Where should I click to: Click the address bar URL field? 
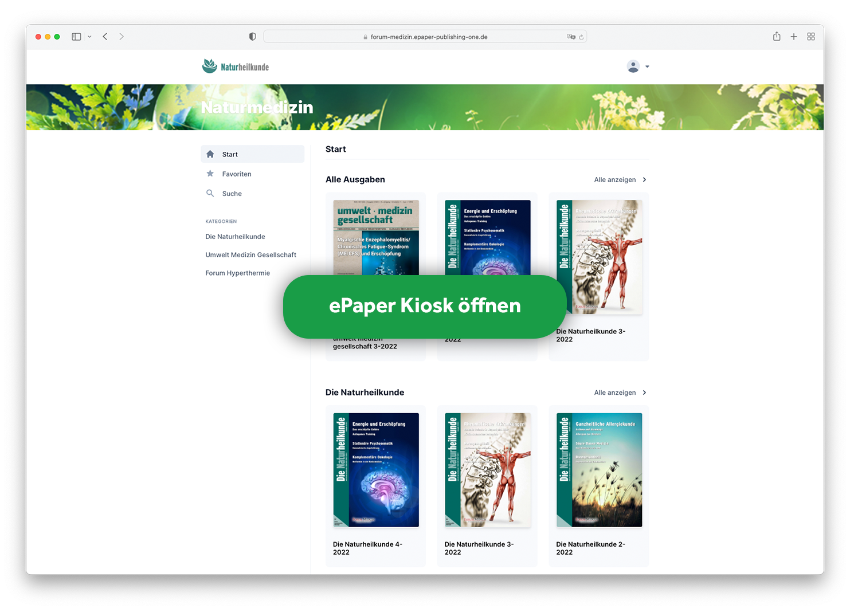pyautogui.click(x=425, y=37)
